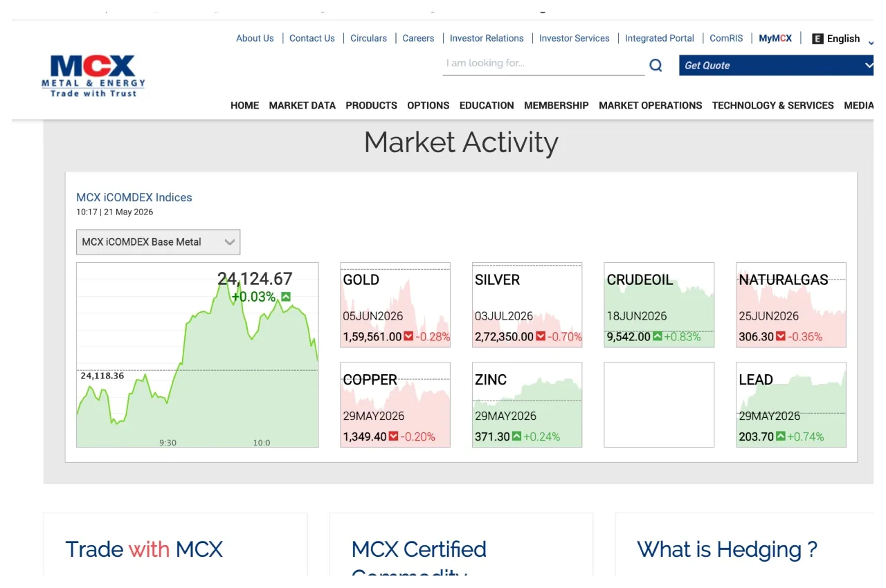Open the ZINC 29MAY2026 commodity card
Screen dimensions: 886x588
(x=527, y=405)
